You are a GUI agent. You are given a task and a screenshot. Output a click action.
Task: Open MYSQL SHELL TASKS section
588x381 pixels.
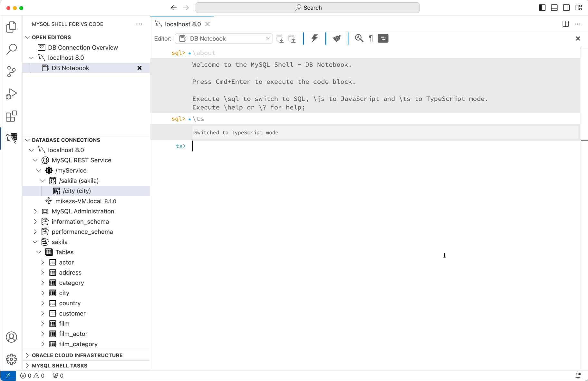pos(59,366)
